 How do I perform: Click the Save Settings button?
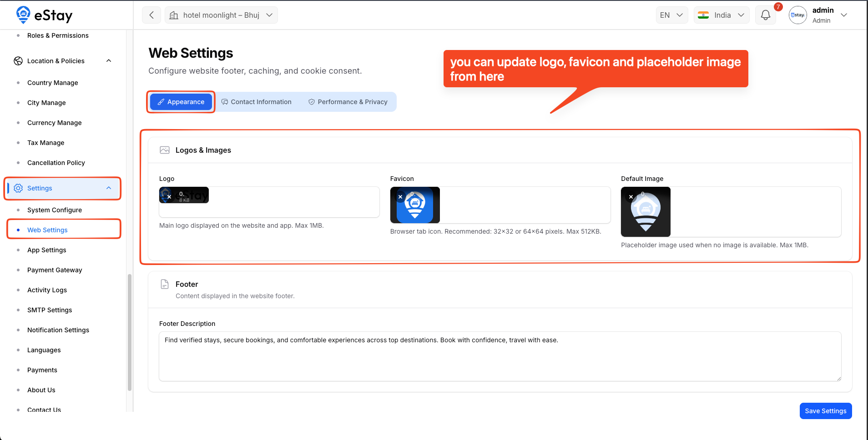825,411
